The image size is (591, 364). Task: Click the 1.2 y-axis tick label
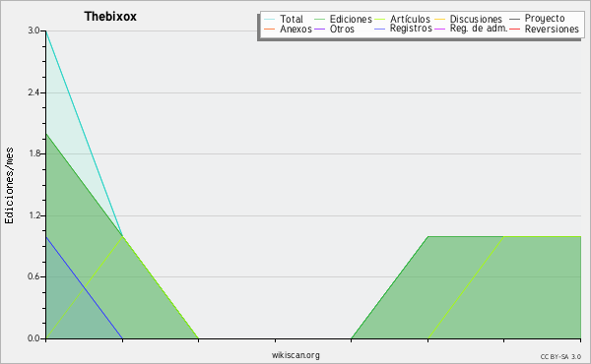tap(33, 215)
